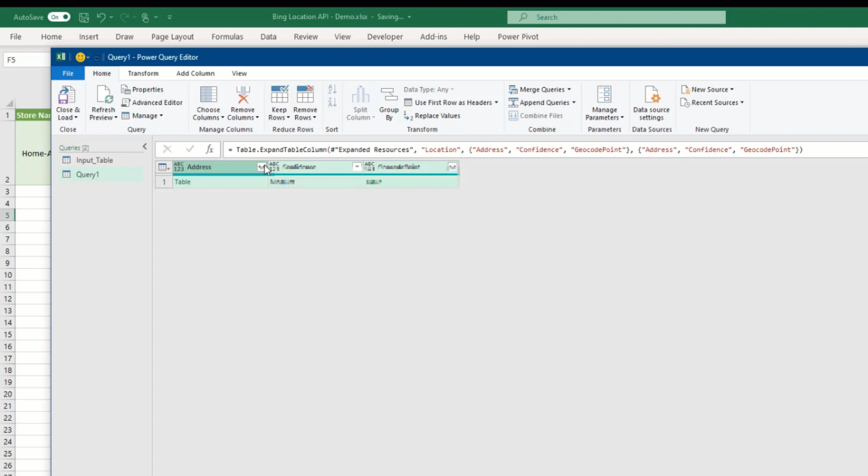Click the Keep Rows icon

coord(279,94)
